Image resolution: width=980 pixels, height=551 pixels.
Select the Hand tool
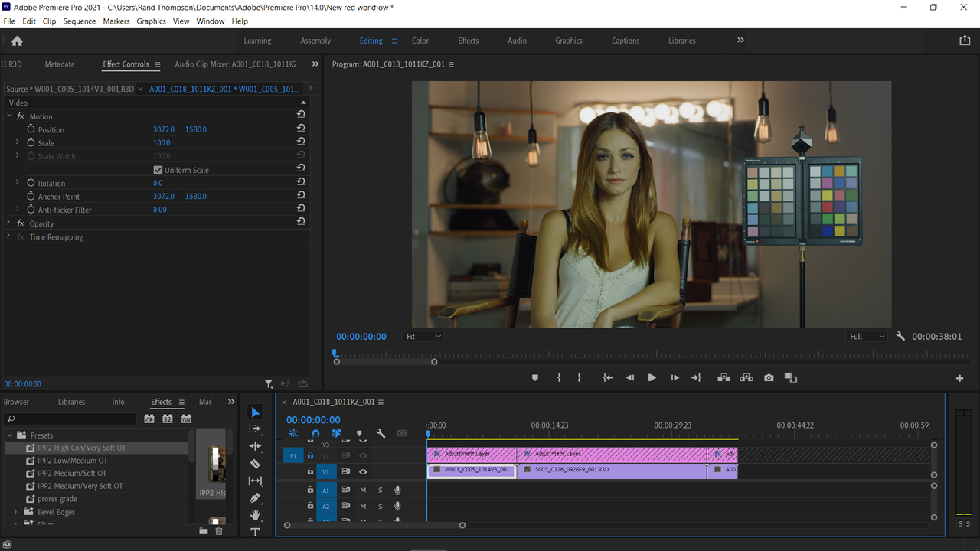(256, 515)
